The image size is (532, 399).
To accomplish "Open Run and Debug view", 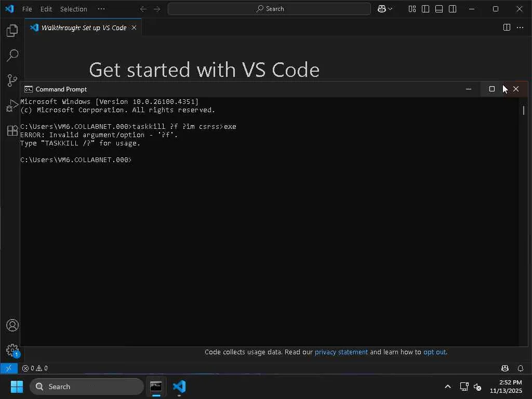I will point(12,105).
